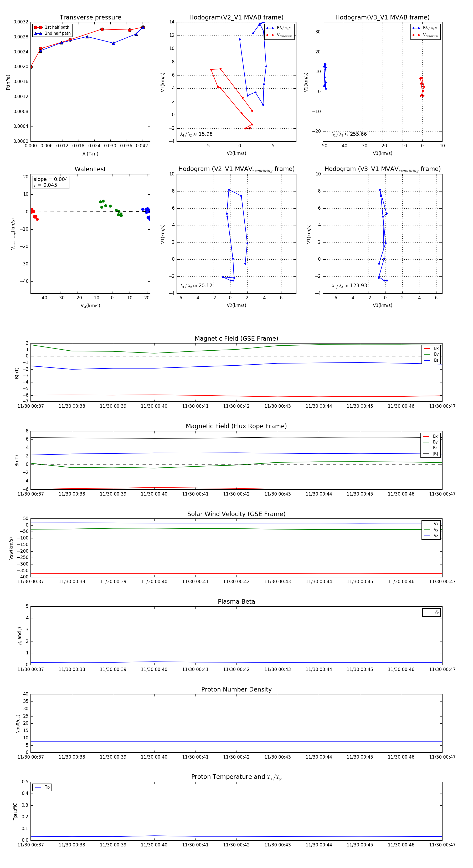This screenshot has height=868, width=473.
Task: Select the Vz legend entry
Action: tap(431, 536)
